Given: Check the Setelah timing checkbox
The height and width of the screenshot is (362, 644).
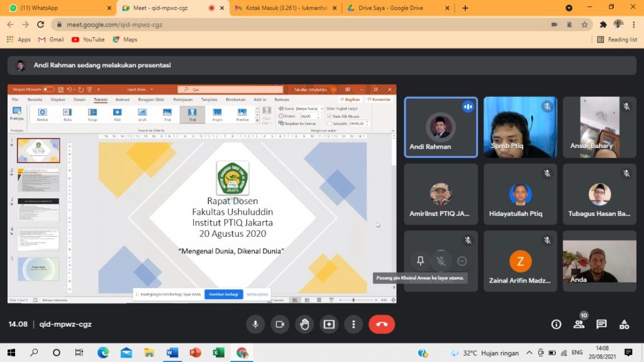Looking at the screenshot, I should (330, 123).
